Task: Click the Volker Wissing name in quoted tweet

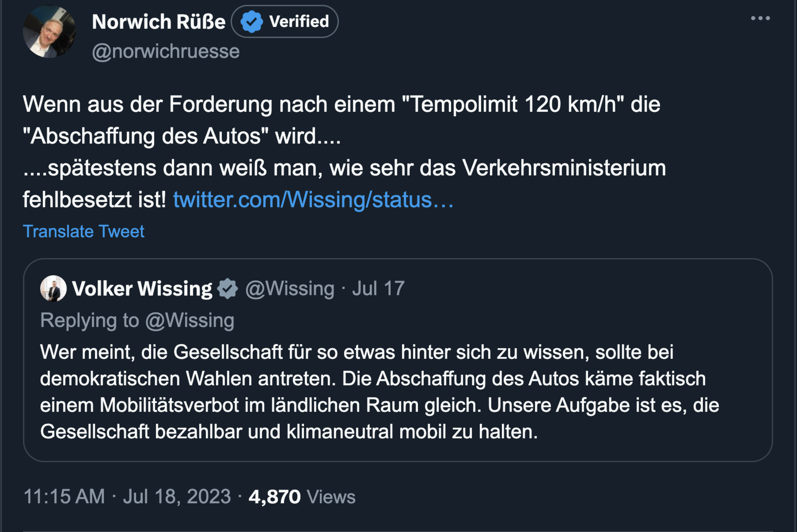Action: (x=142, y=289)
